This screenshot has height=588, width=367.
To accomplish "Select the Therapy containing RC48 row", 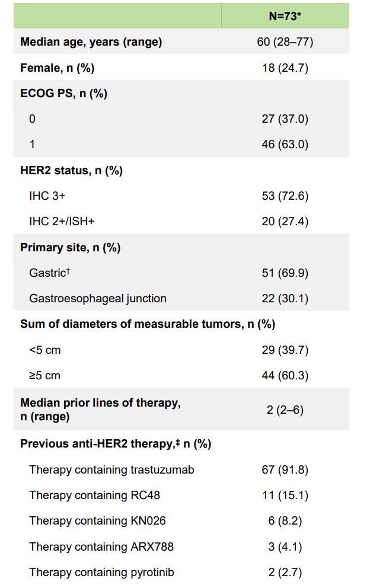I will [x=94, y=496].
